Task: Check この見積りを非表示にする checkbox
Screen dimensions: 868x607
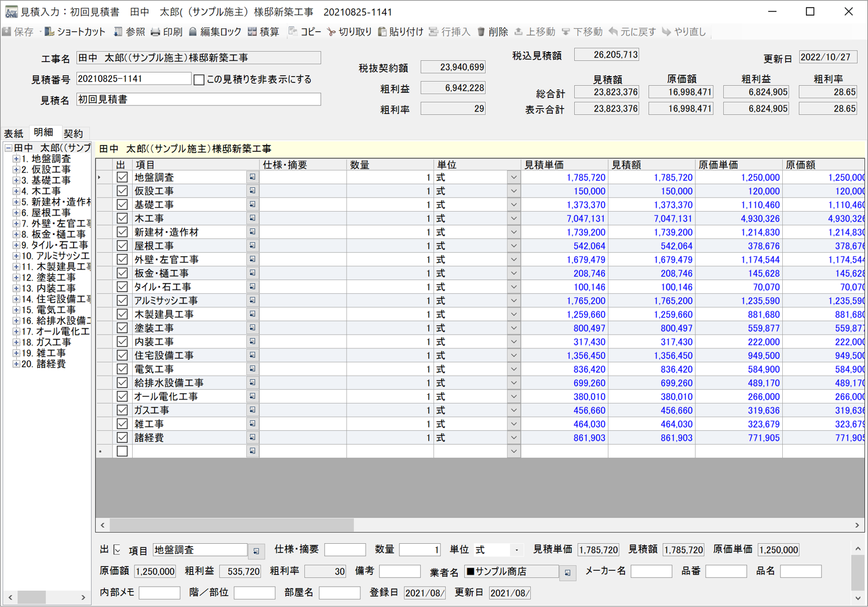Action: [x=200, y=79]
